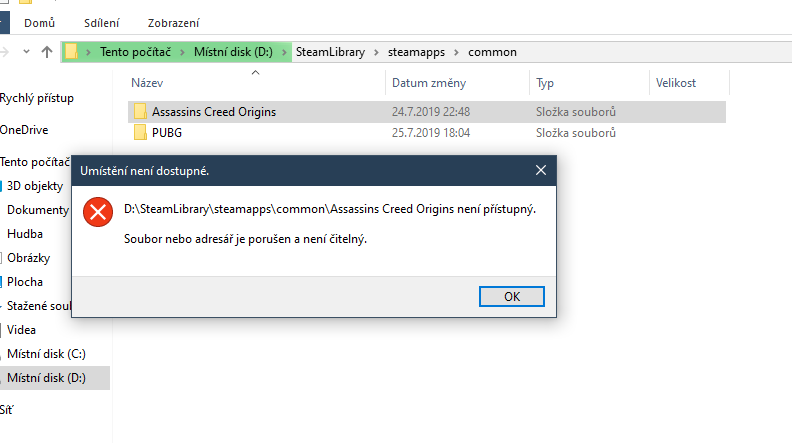The width and height of the screenshot is (792, 443).
Task: Open Síť in navigation pane
Action: click(x=7, y=410)
